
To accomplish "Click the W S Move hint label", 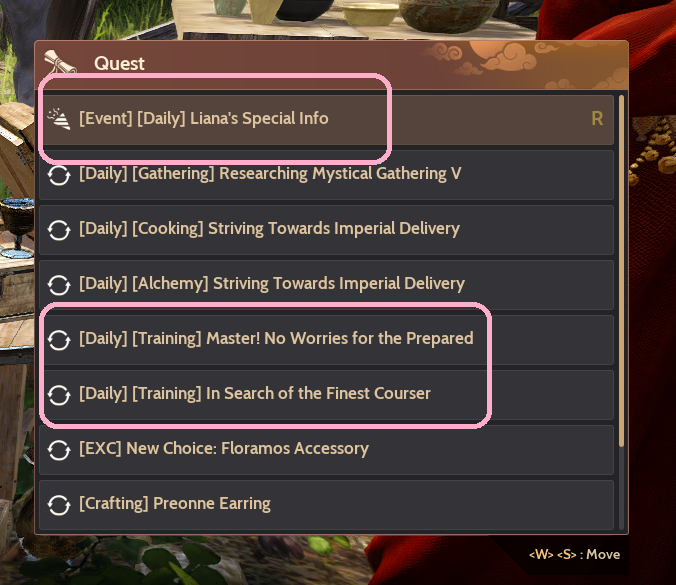I will pyautogui.click(x=574, y=555).
